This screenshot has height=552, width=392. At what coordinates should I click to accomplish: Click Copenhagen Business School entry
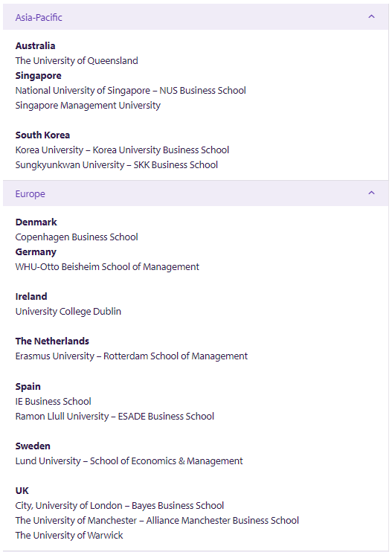pyautogui.click(x=77, y=237)
